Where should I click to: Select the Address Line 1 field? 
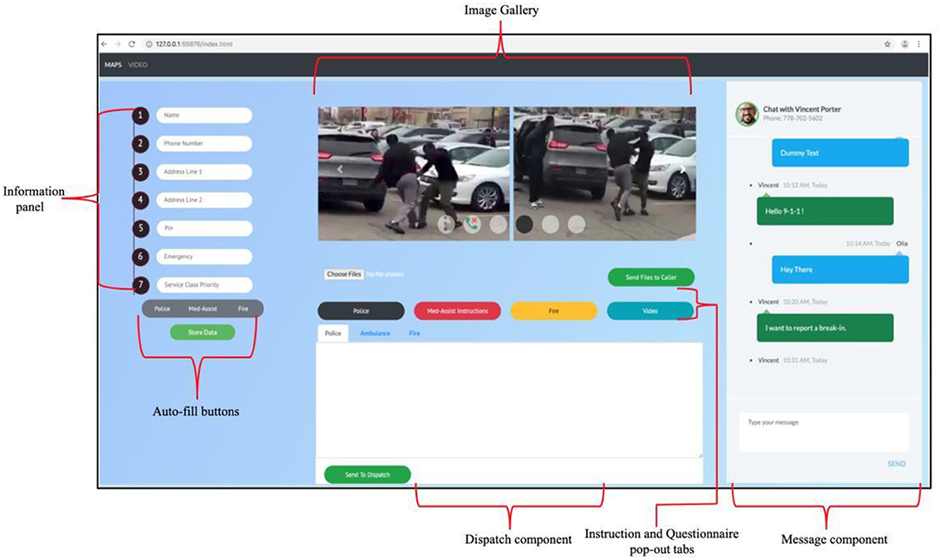(204, 172)
